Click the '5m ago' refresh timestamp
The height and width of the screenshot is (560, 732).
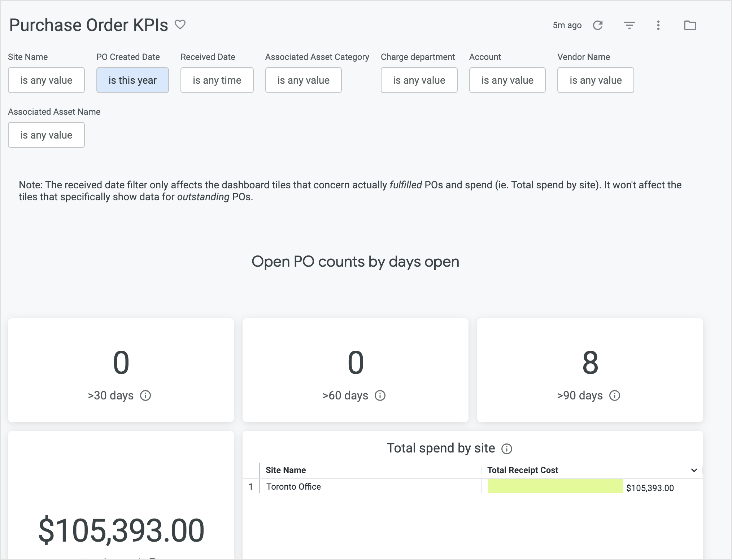point(567,25)
